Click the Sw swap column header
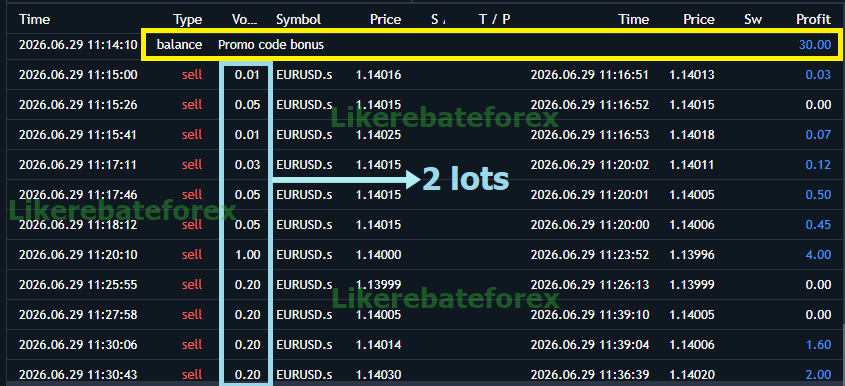The image size is (845, 386). [753, 20]
